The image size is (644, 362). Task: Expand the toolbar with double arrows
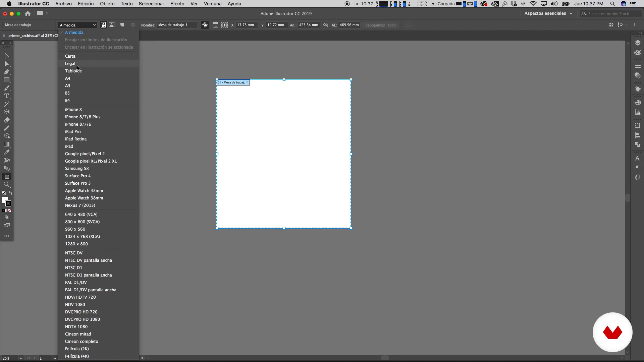point(10,43)
